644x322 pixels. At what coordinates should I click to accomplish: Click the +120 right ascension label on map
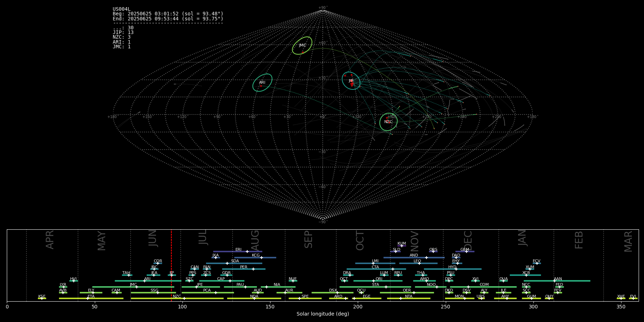(182, 117)
